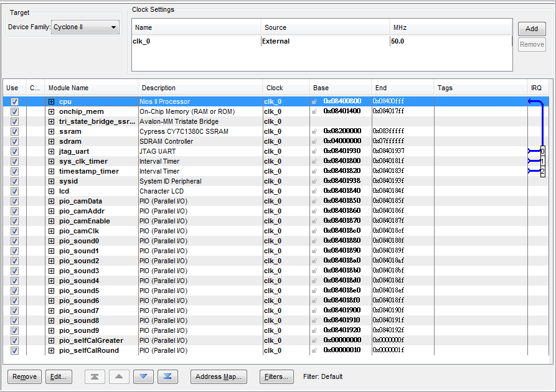Click the Tags column header
Image resolution: width=556 pixels, height=392 pixels.
[481, 88]
